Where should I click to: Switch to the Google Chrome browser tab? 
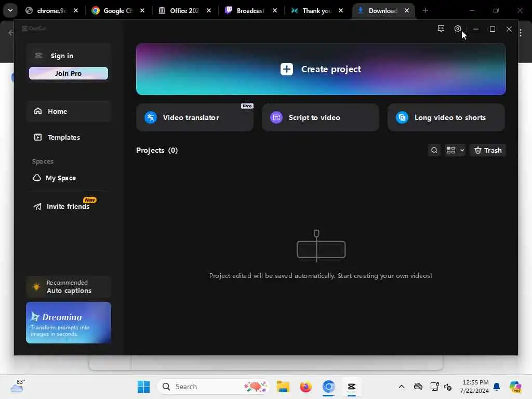point(119,10)
